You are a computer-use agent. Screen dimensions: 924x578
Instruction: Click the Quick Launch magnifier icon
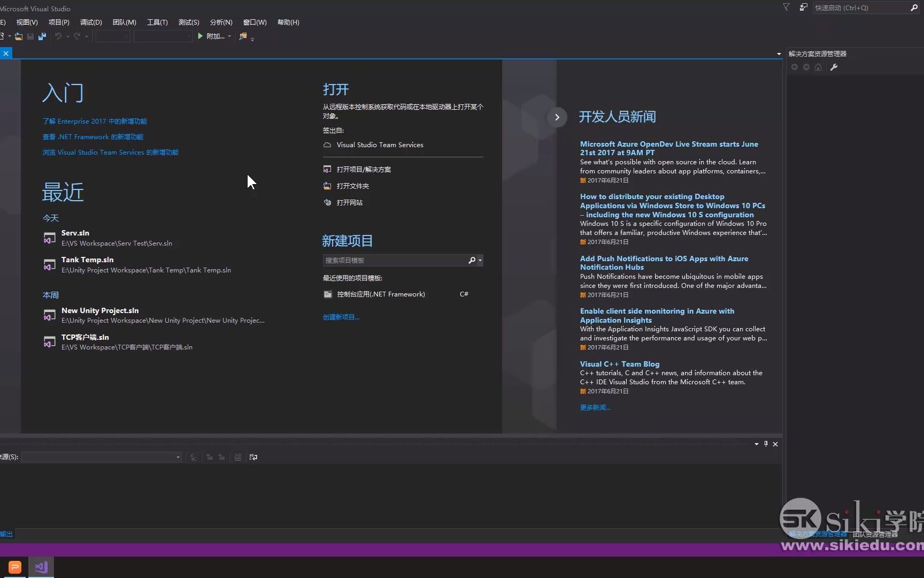point(913,7)
